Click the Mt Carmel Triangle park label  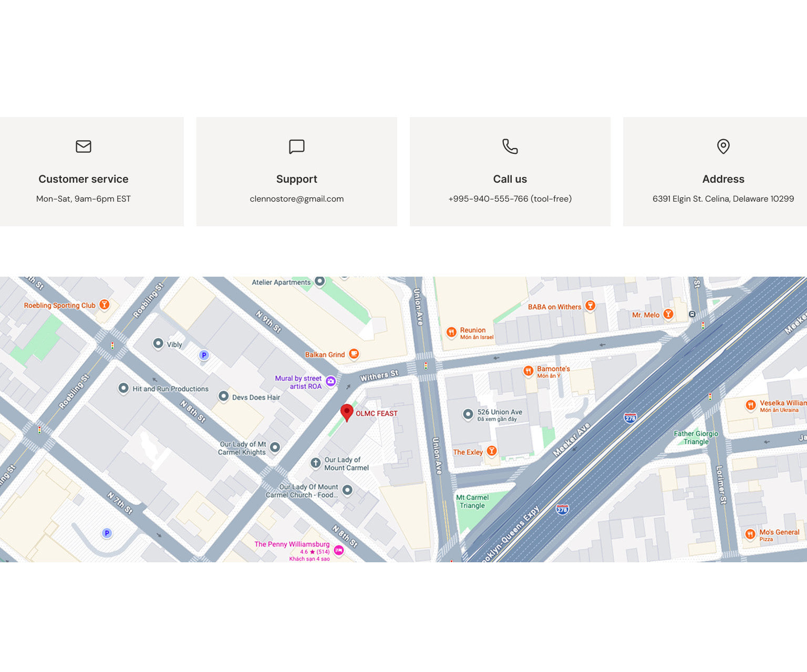[472, 501]
